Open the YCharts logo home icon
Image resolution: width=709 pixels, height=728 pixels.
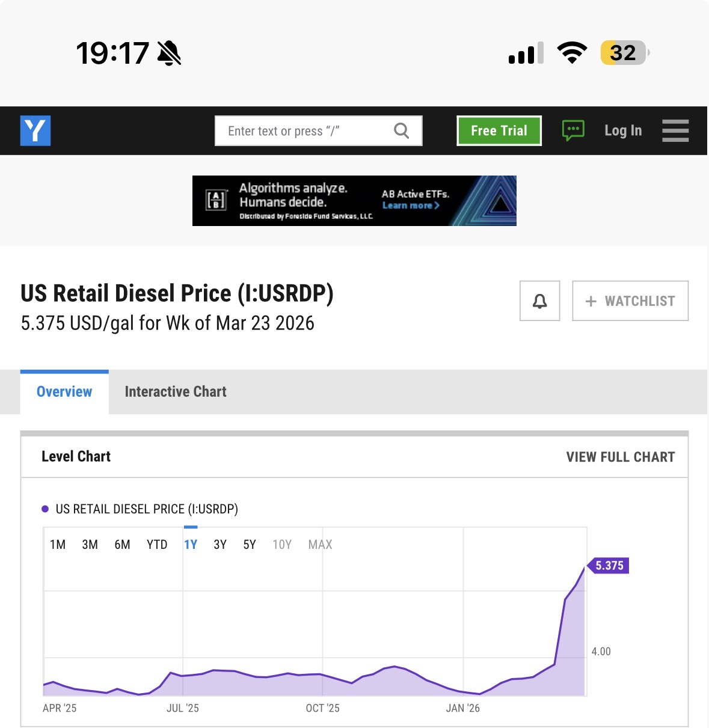click(35, 130)
